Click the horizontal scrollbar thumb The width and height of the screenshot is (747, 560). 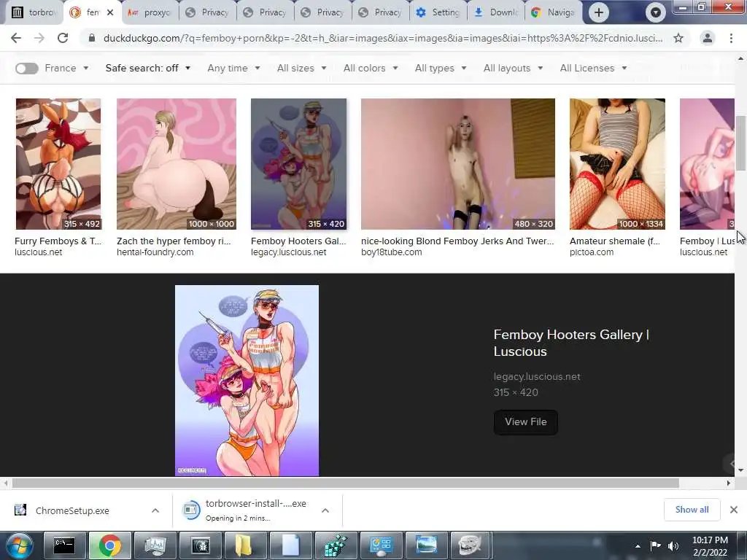(345, 483)
